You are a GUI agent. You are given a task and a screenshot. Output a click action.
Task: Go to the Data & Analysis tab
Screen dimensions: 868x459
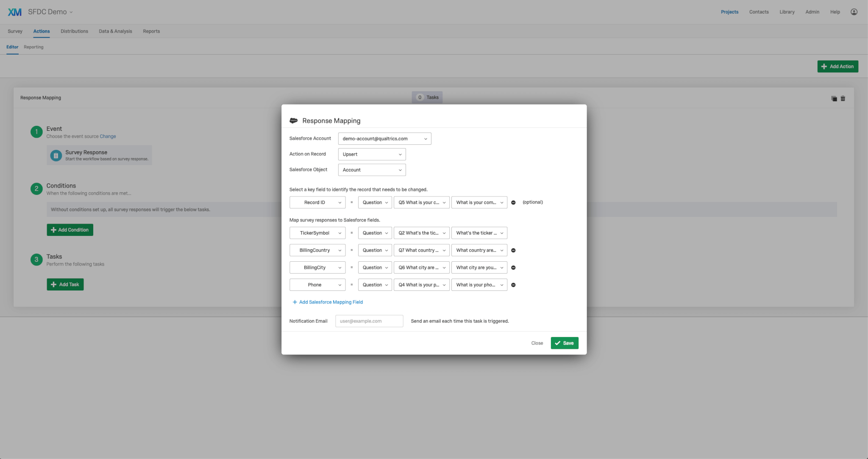coord(115,31)
